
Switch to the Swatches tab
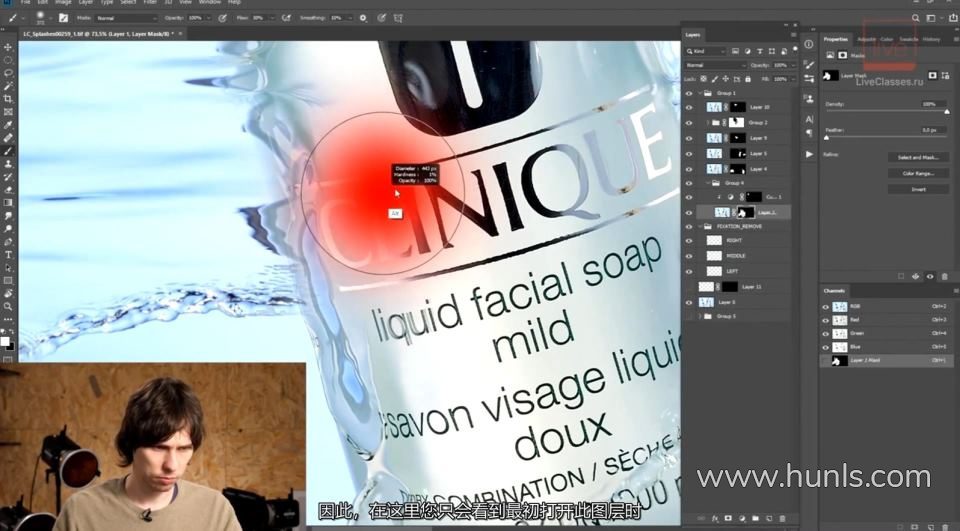[909, 39]
